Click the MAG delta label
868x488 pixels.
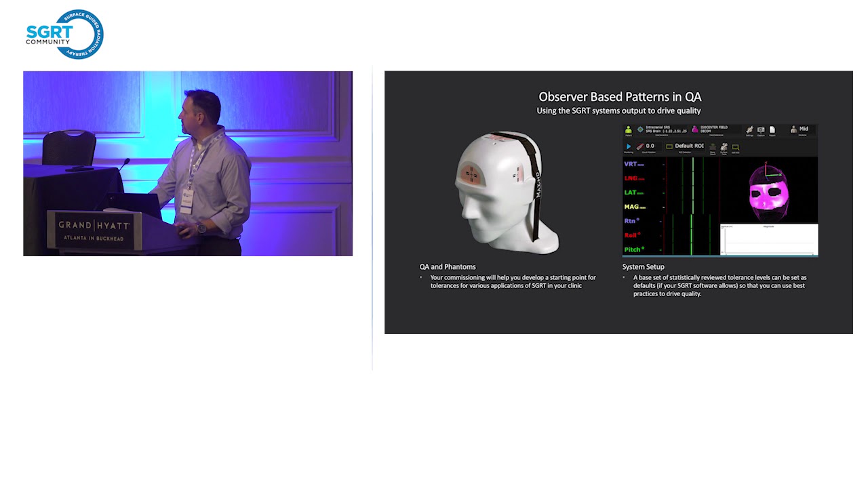(x=635, y=207)
